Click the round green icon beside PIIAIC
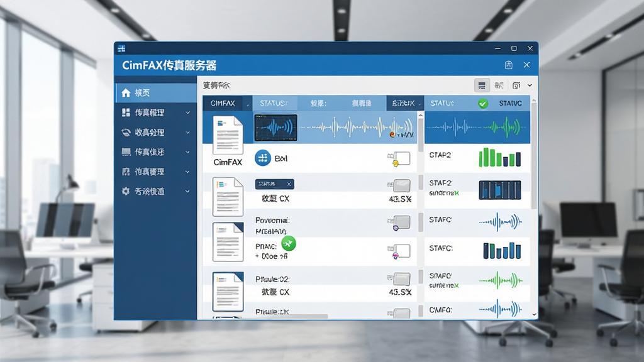The width and height of the screenshot is (644, 362). pyautogui.click(x=288, y=244)
